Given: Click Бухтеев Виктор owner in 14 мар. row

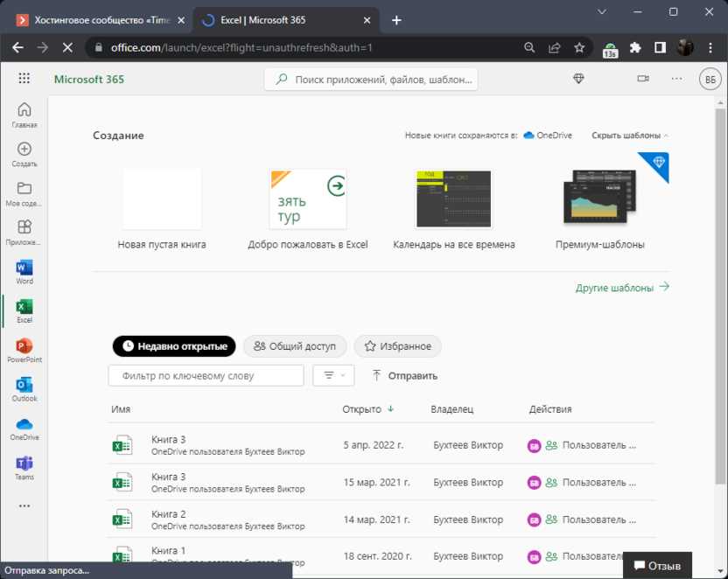Looking at the screenshot, I should (x=468, y=520).
